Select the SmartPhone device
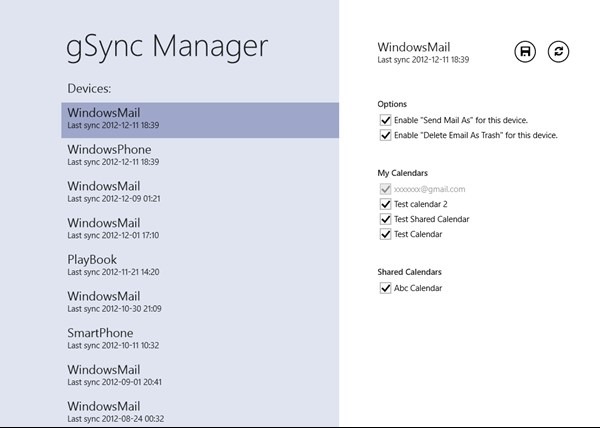Image resolution: width=600 pixels, height=428 pixels. click(x=200, y=338)
